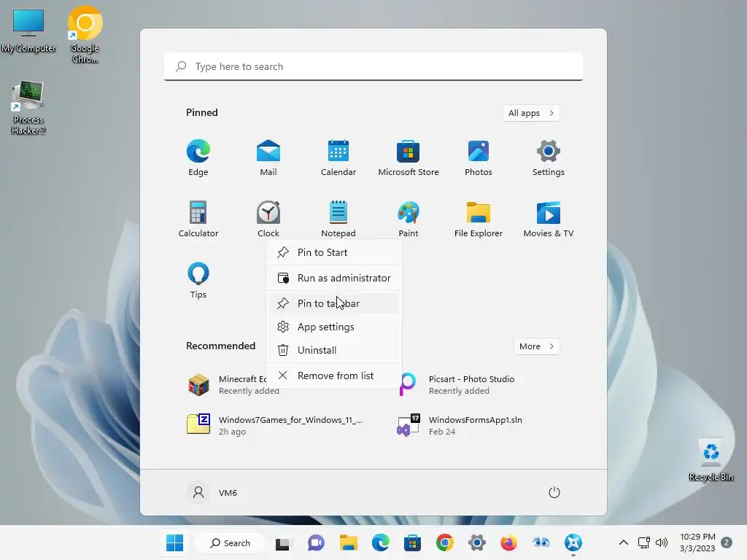The image size is (747, 560).
Task: Open the Edge pinned app
Action: (198, 158)
